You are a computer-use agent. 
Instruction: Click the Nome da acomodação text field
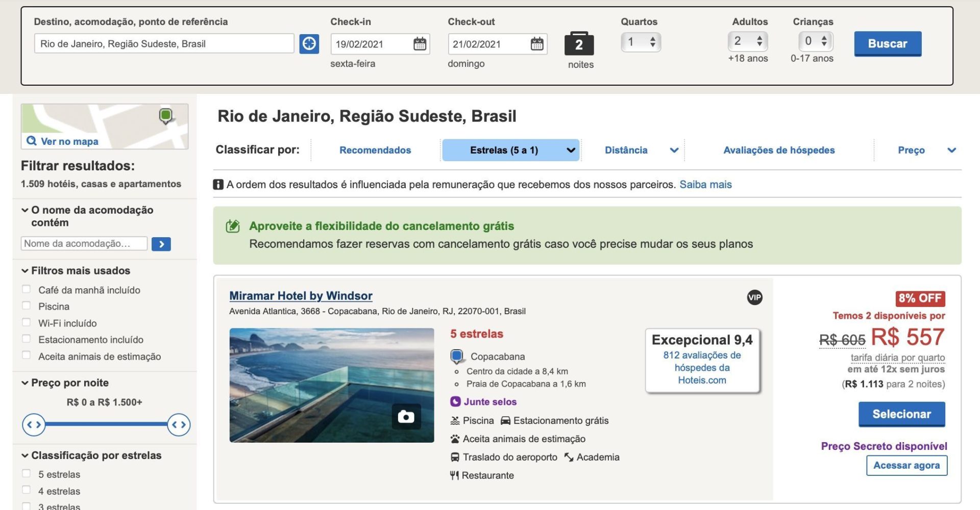tap(84, 244)
